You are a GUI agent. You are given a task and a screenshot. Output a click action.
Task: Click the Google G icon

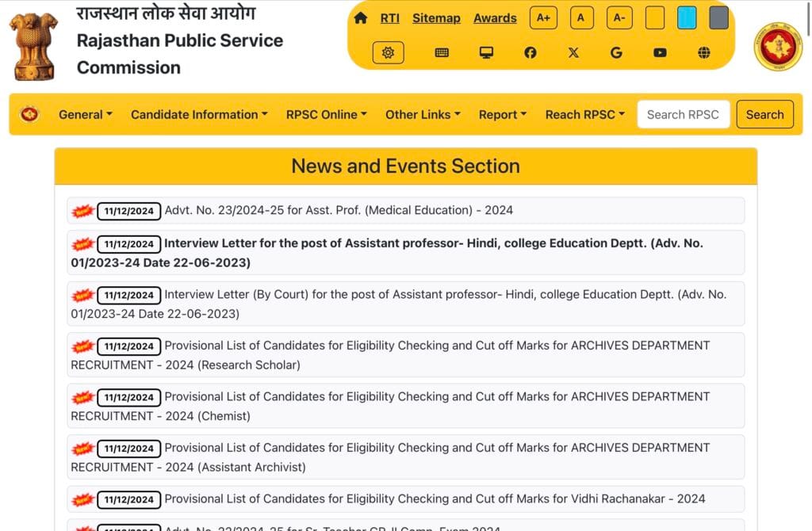tap(616, 52)
